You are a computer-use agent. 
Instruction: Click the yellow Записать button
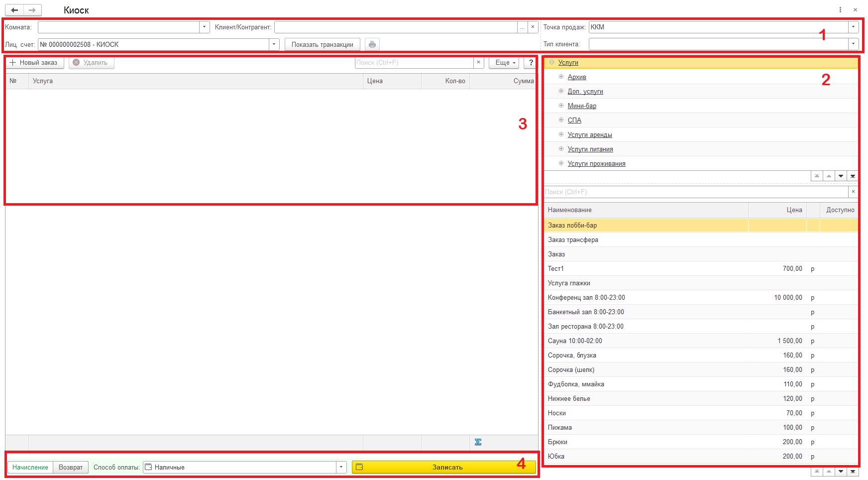pos(444,467)
